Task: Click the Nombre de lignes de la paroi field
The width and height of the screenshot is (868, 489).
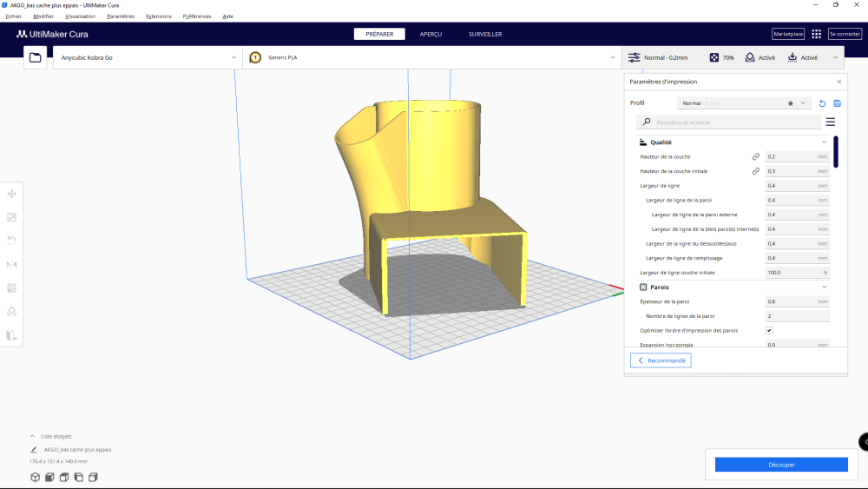Action: [797, 315]
